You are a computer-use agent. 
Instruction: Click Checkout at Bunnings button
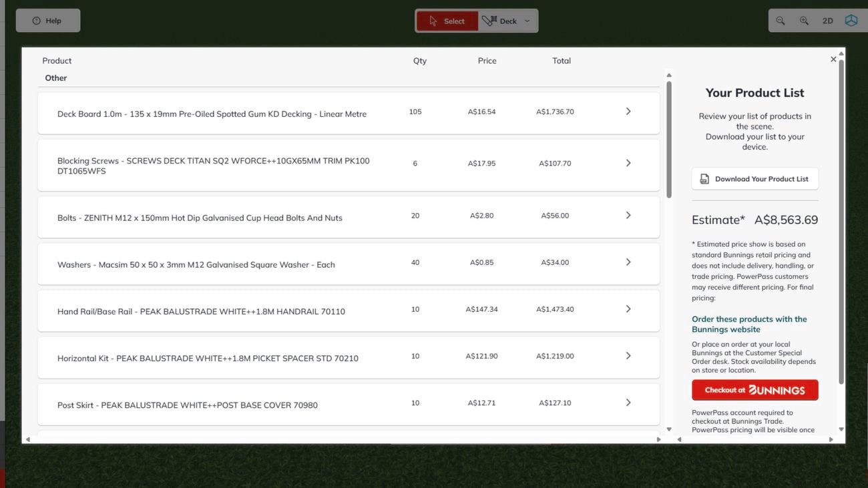point(754,390)
